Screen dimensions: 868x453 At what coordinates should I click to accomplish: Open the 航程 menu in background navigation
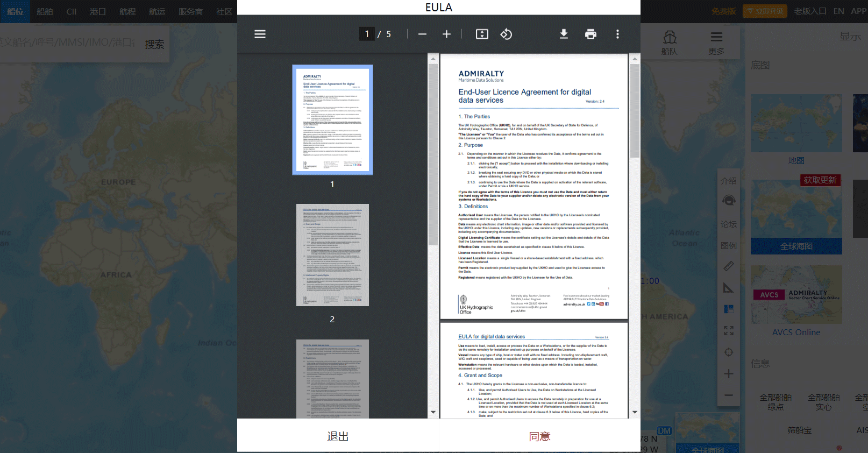pyautogui.click(x=127, y=11)
